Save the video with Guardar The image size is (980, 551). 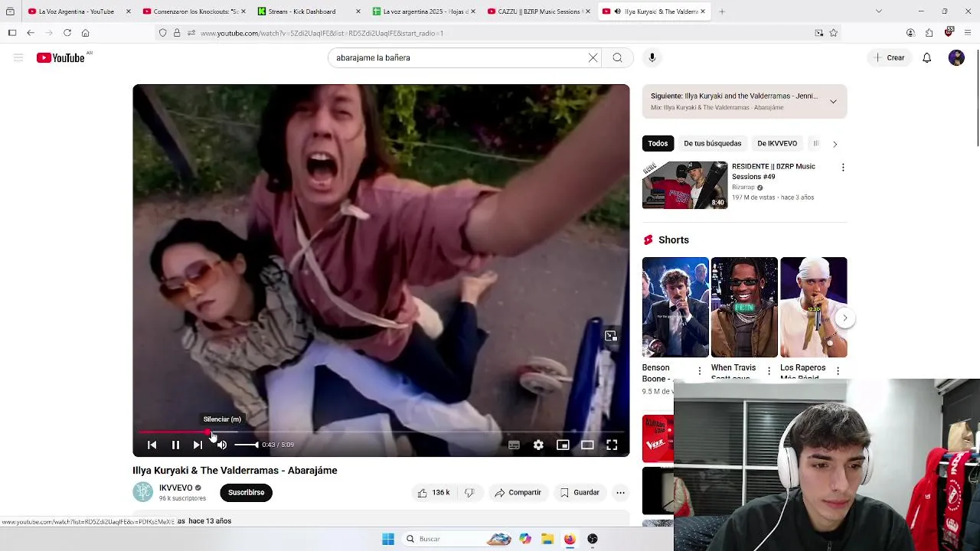pos(580,493)
